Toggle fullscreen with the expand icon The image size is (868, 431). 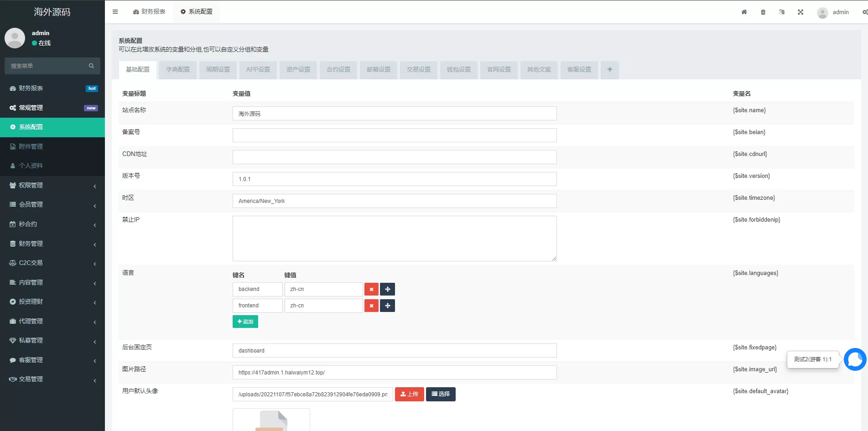(800, 12)
